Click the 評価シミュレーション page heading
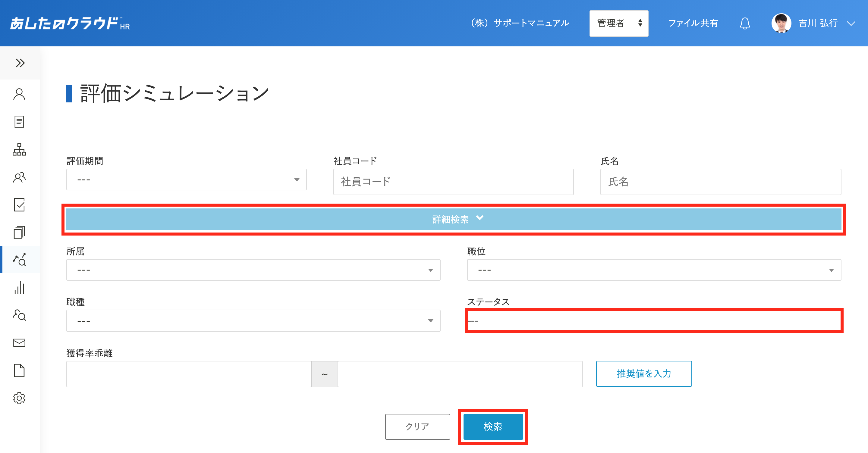The height and width of the screenshot is (453, 868). pyautogui.click(x=174, y=93)
